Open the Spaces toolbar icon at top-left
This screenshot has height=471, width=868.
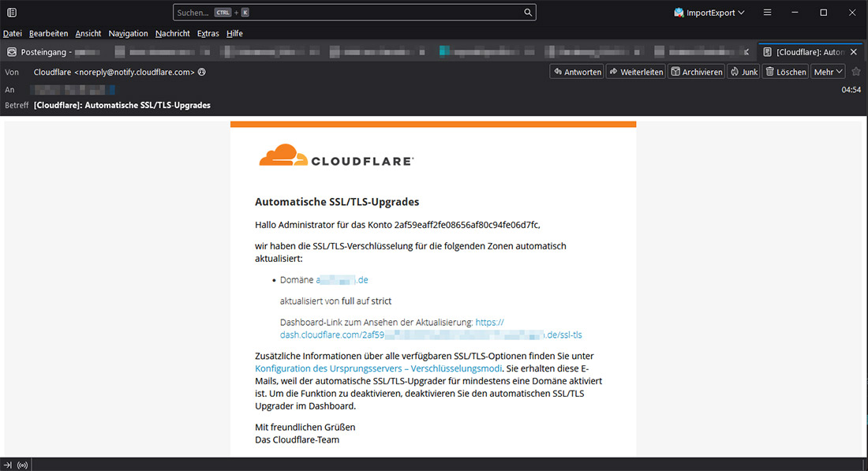[x=12, y=13]
